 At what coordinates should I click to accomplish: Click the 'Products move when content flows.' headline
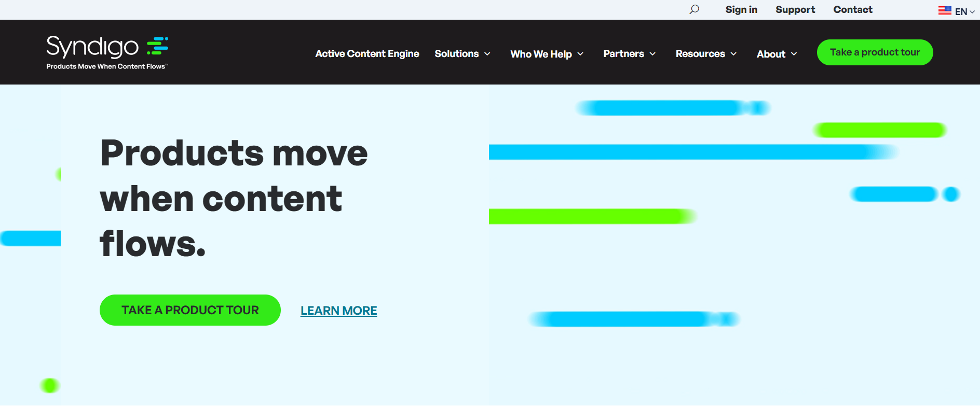coord(234,198)
